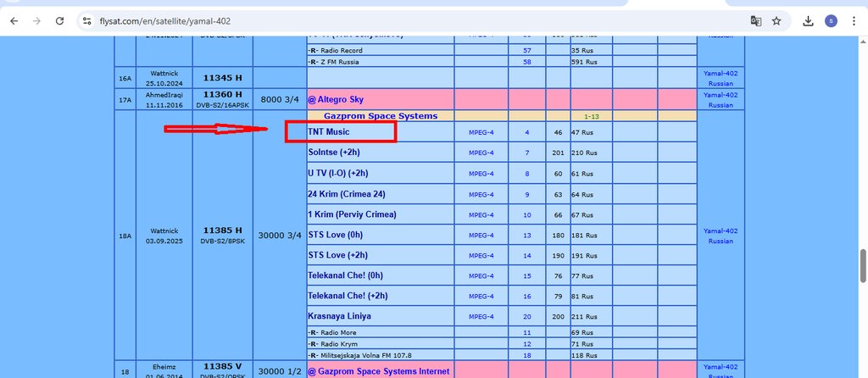Viewport: 868px width, 378px height.
Task: Click the translate page icon
Action: (755, 20)
